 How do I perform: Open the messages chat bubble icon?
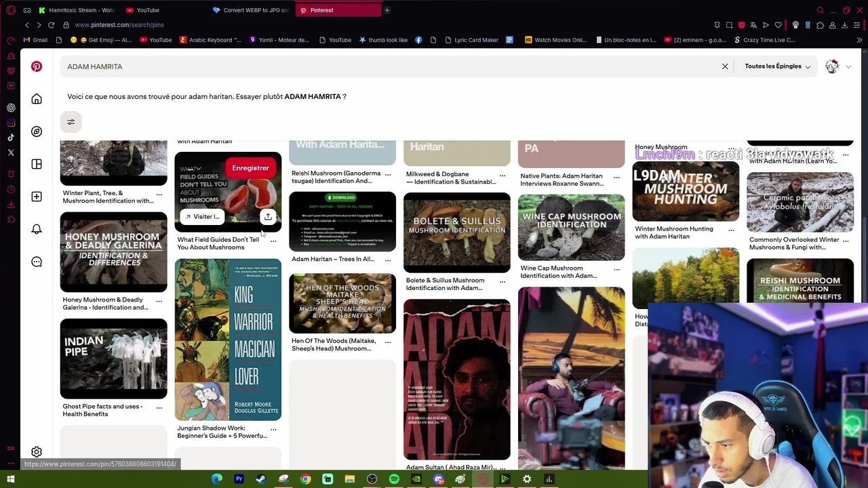pyautogui.click(x=37, y=262)
